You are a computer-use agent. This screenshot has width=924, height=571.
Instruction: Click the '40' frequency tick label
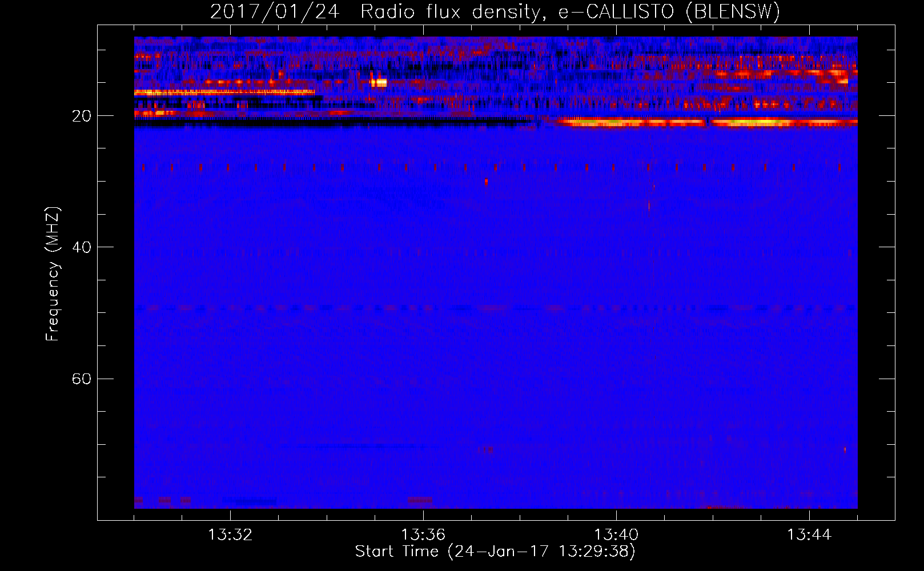click(81, 247)
